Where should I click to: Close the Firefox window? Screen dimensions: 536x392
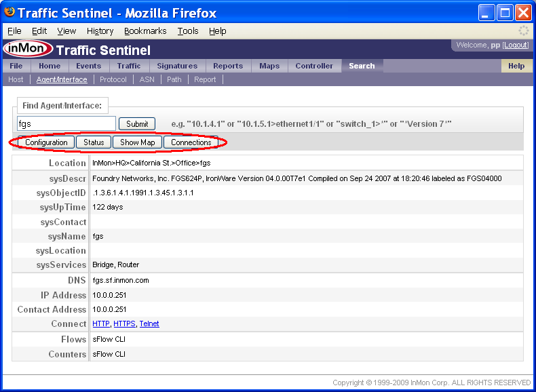pyautogui.click(x=524, y=13)
